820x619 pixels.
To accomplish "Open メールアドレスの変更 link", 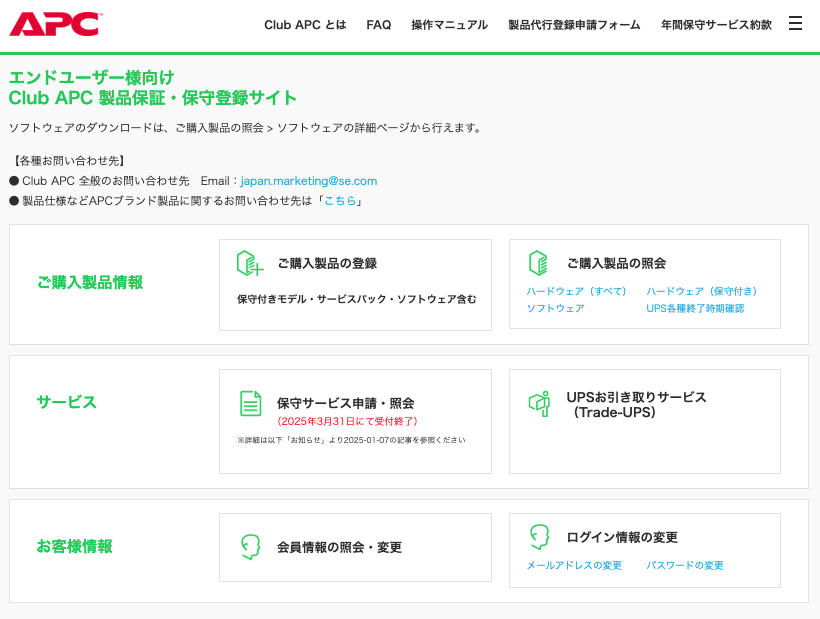I will [x=574, y=565].
